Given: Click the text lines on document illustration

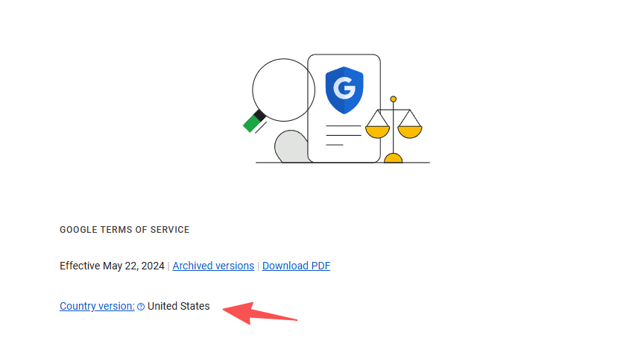Looking at the screenshot, I should point(343,135).
